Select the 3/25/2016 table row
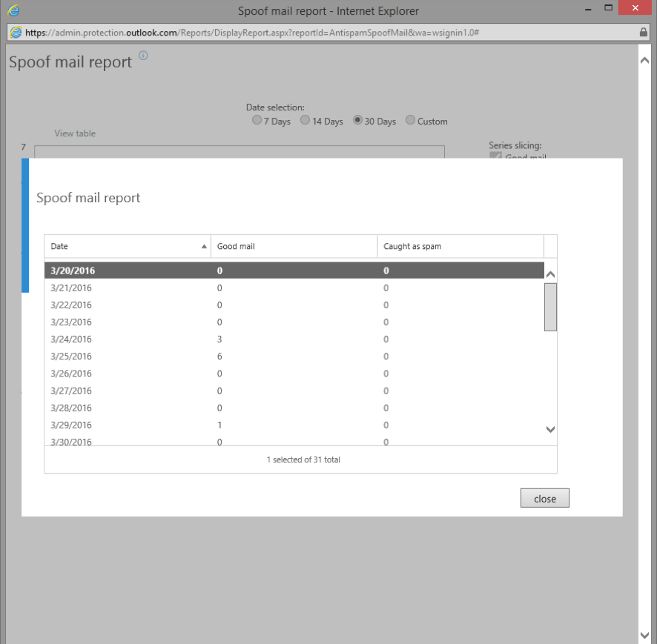Viewport: 657px width, 644px height. [x=294, y=356]
